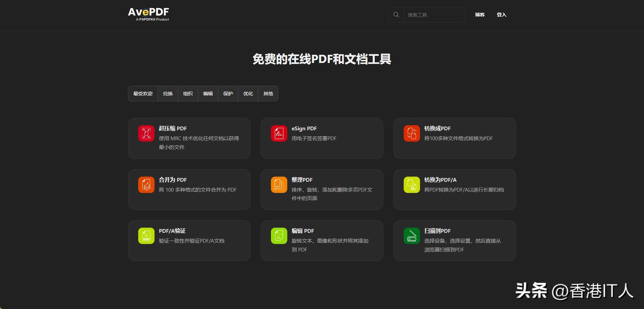Click the 扫描到PDF scanner icon
The image size is (644, 309).
[412, 235]
